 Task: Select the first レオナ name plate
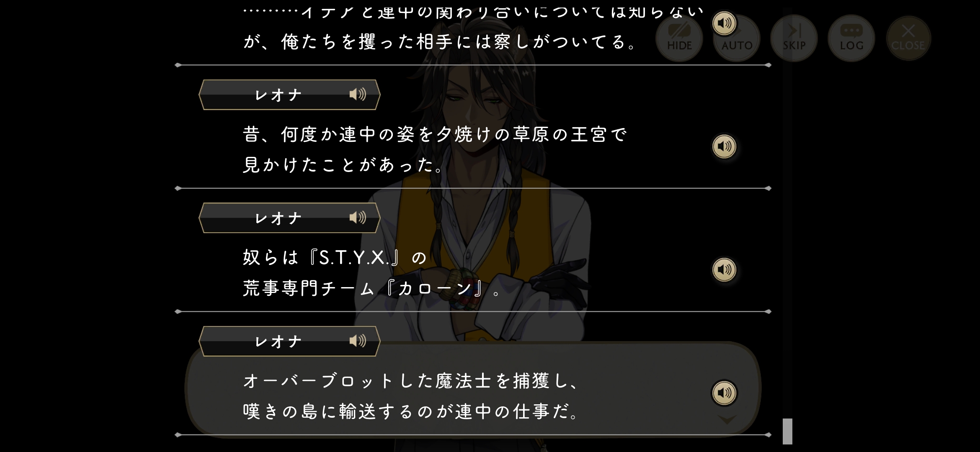pos(289,95)
